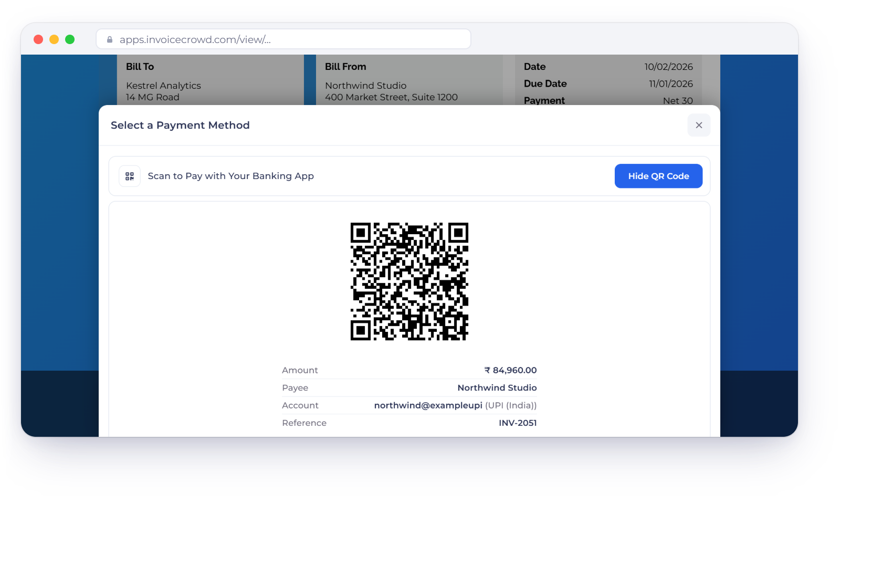The width and height of the screenshot is (882, 588).
Task: Click the payment QR code image
Action: click(x=409, y=281)
